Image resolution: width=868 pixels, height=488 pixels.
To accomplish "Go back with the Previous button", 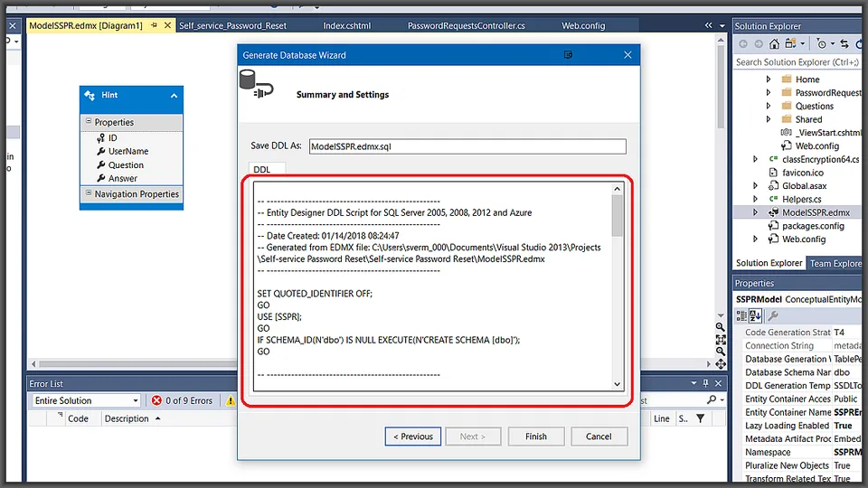I will pyautogui.click(x=413, y=436).
